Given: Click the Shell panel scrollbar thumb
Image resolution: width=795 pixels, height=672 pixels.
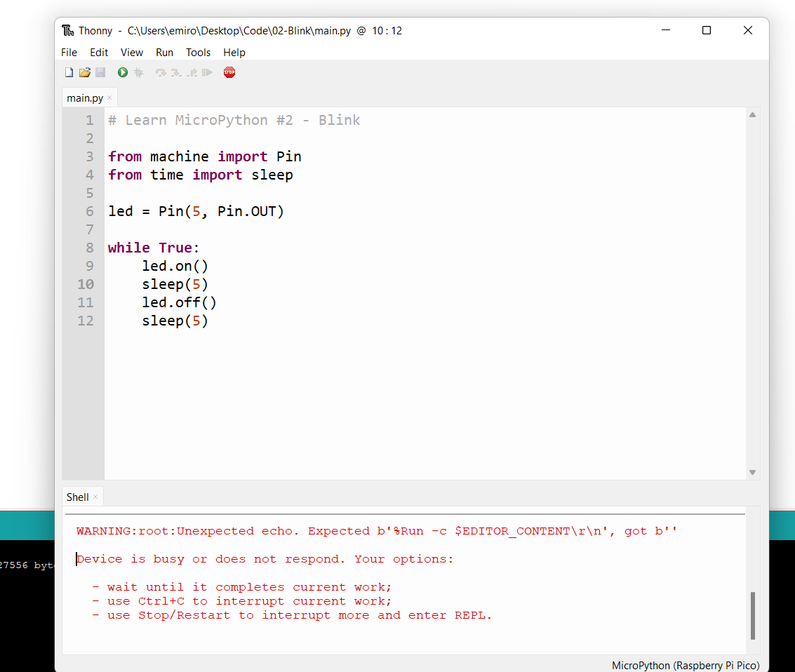Looking at the screenshot, I should [x=753, y=615].
